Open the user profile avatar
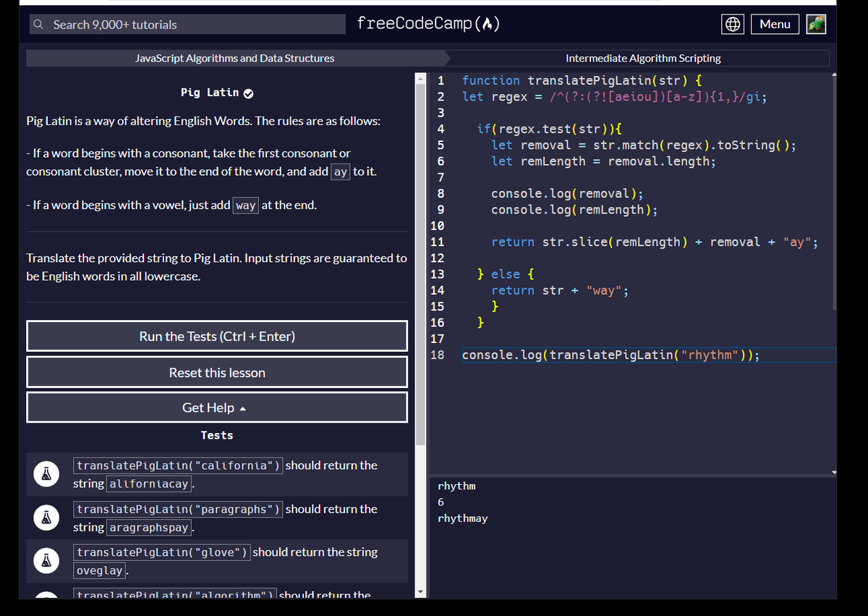This screenshot has width=868, height=616. coord(816,24)
